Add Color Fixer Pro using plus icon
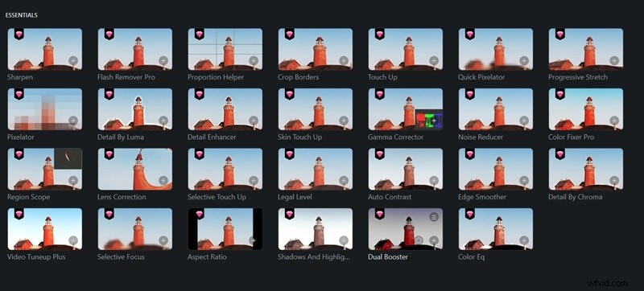 (614, 121)
